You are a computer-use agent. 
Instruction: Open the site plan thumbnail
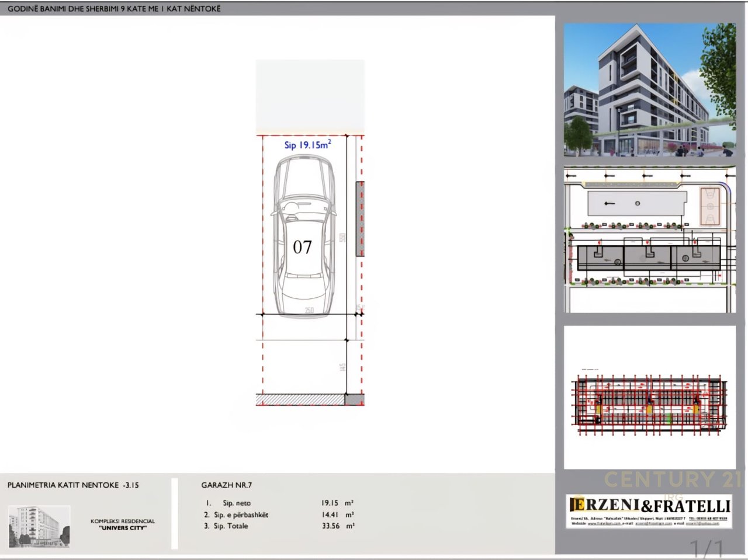[x=649, y=240]
